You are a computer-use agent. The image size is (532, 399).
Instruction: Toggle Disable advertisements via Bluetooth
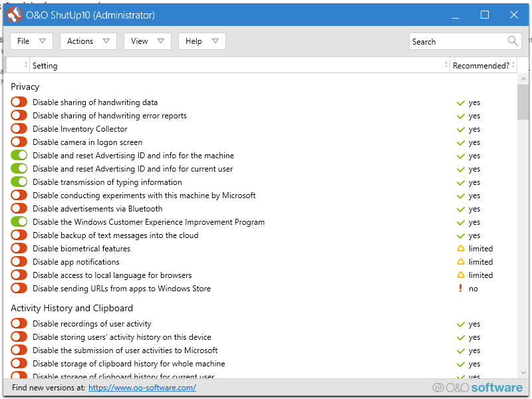click(19, 208)
